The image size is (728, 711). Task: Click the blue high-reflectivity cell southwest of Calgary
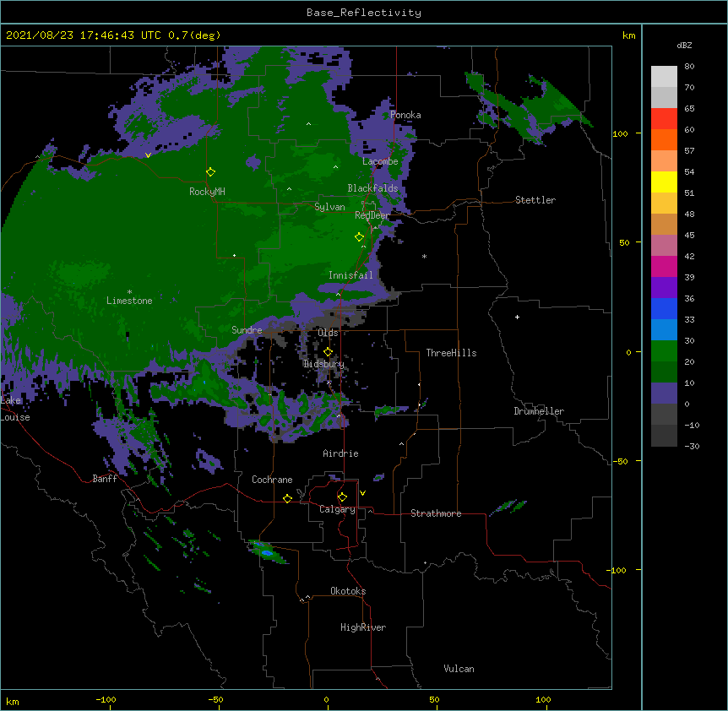pyautogui.click(x=267, y=553)
